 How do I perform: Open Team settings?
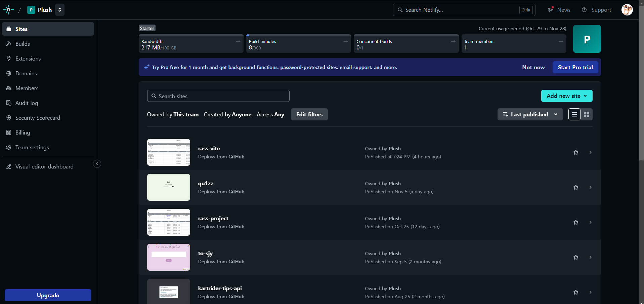point(48,147)
